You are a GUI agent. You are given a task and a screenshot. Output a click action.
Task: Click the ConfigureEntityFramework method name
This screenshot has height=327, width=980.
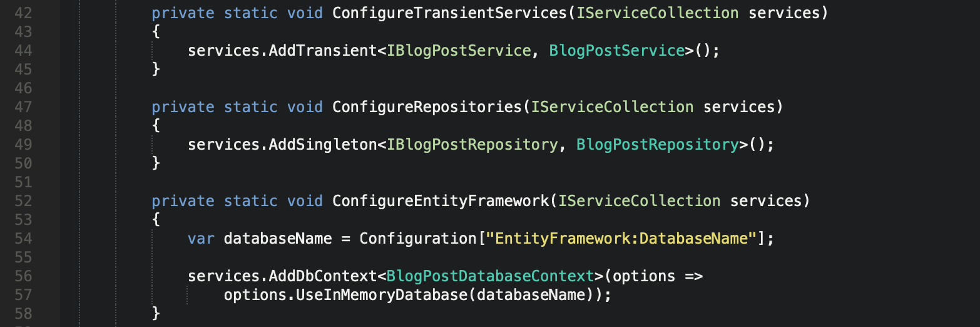pos(441,200)
